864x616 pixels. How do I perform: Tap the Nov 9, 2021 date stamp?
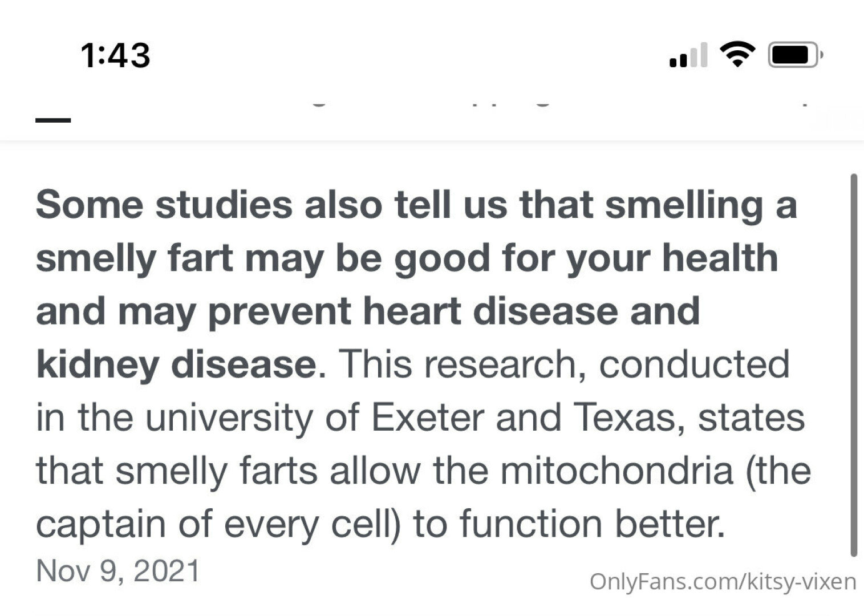click(118, 571)
